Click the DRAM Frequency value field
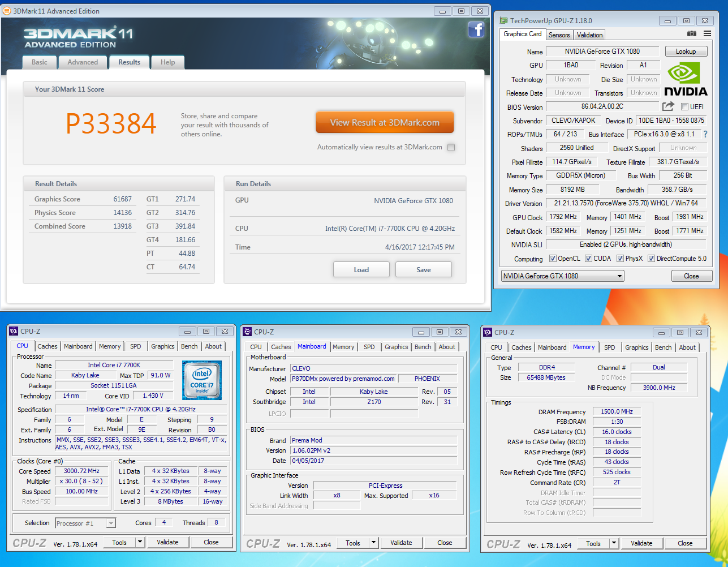 (x=617, y=411)
